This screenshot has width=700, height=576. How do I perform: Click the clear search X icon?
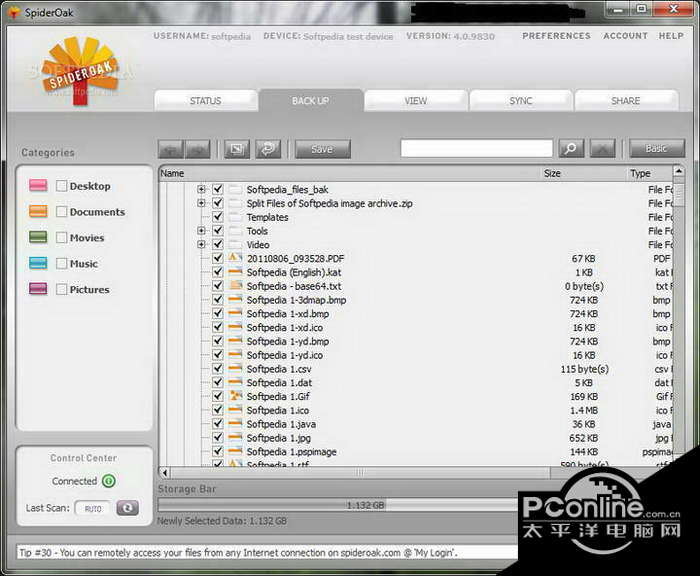[x=602, y=149]
